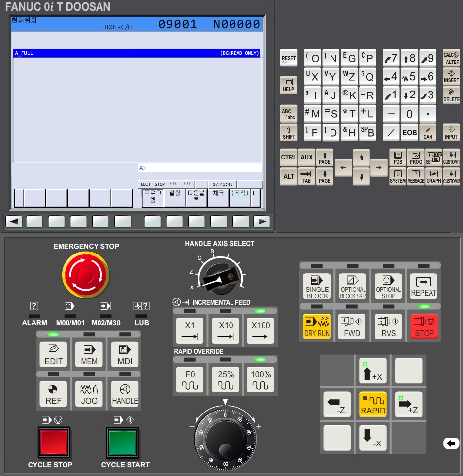
Task: Click the soft key right-arrow button
Action: coord(262,222)
